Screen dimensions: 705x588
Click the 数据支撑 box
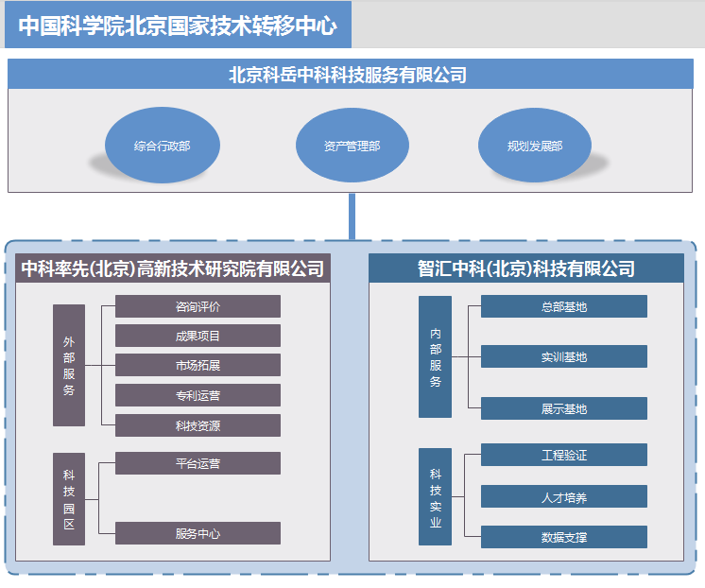(x=564, y=537)
